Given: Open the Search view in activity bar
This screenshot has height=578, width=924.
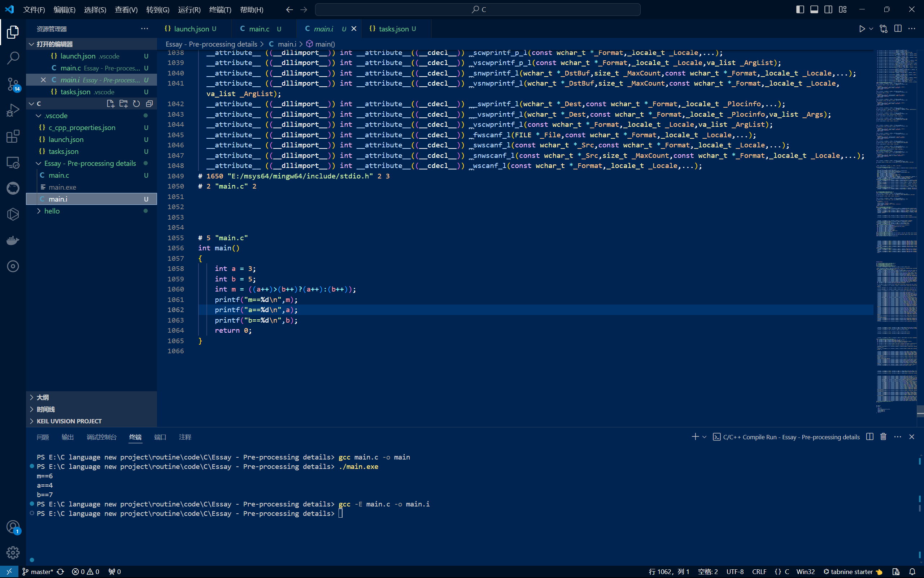Looking at the screenshot, I should 13,58.
